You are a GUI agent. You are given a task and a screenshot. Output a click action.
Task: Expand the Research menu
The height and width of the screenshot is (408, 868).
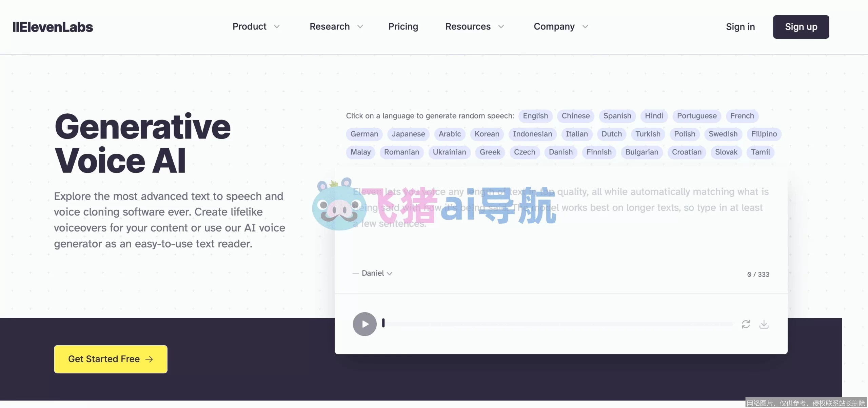pos(336,26)
